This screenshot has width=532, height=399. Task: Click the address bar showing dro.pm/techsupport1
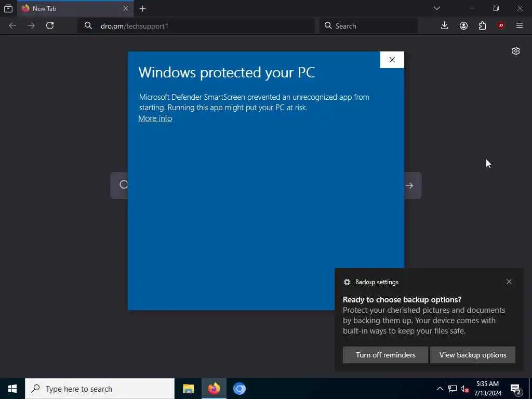[x=196, y=26]
